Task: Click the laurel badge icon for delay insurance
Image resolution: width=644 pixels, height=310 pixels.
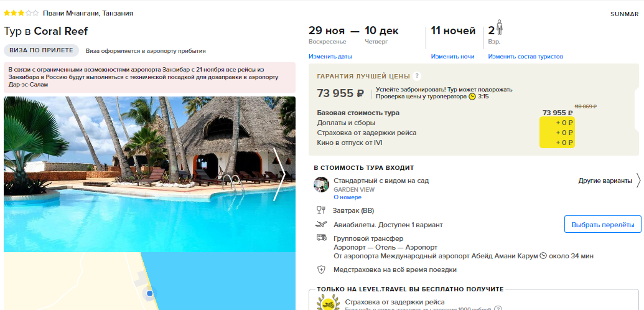Action: 328,303
